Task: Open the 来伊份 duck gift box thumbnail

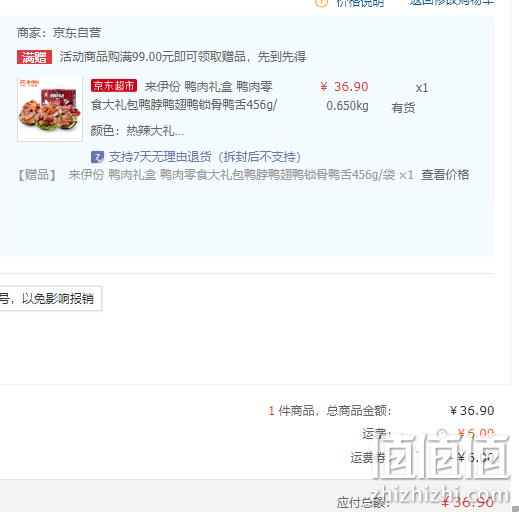Action: 50,109
